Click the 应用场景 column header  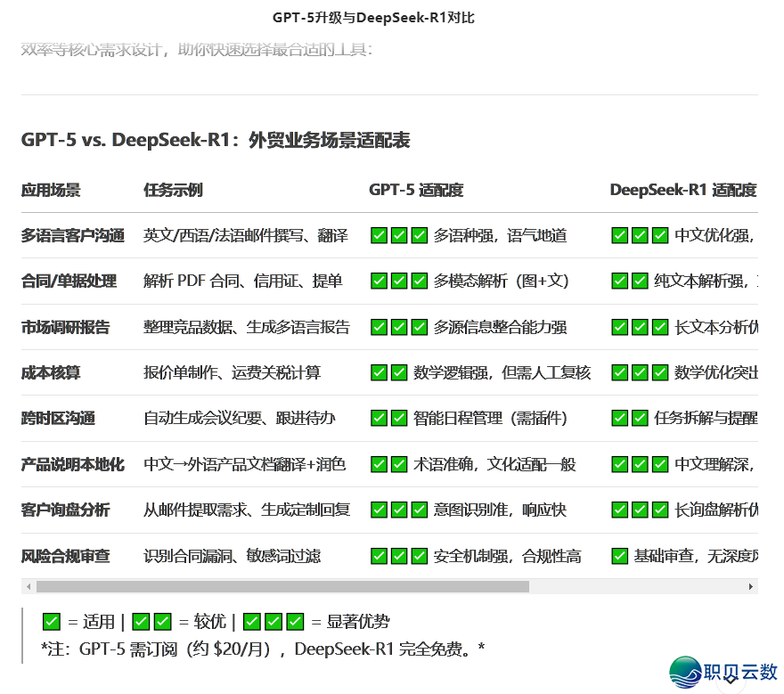point(51,190)
